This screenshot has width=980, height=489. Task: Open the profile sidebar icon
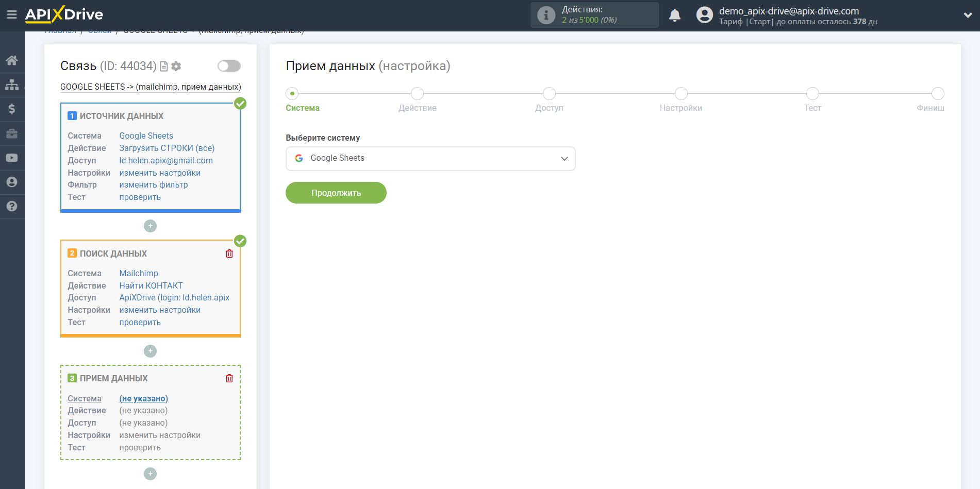coord(12,182)
